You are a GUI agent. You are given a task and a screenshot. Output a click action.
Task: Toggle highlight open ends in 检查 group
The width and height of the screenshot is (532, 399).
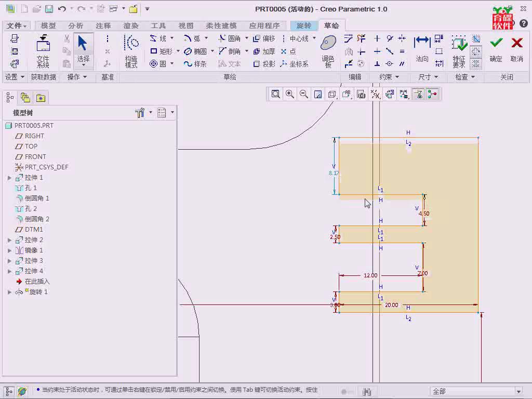(x=476, y=51)
